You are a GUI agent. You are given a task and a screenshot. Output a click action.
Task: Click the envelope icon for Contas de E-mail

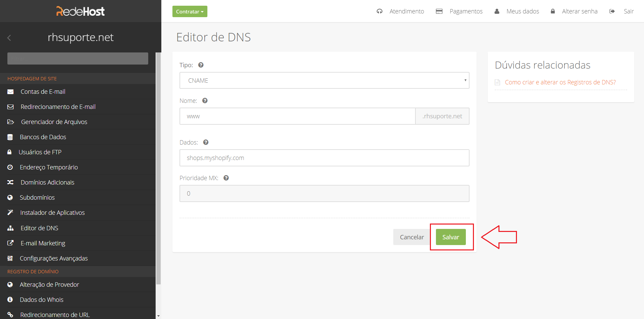pos(10,92)
